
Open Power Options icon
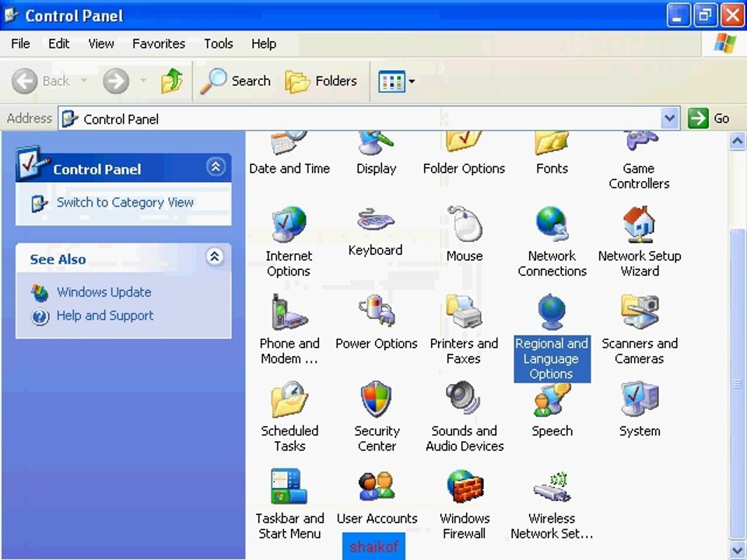click(x=377, y=311)
